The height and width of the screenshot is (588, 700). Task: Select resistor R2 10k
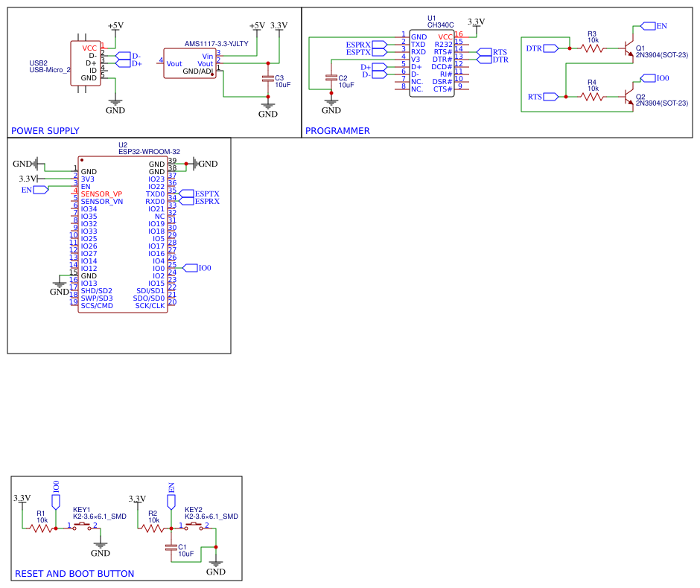153,528
